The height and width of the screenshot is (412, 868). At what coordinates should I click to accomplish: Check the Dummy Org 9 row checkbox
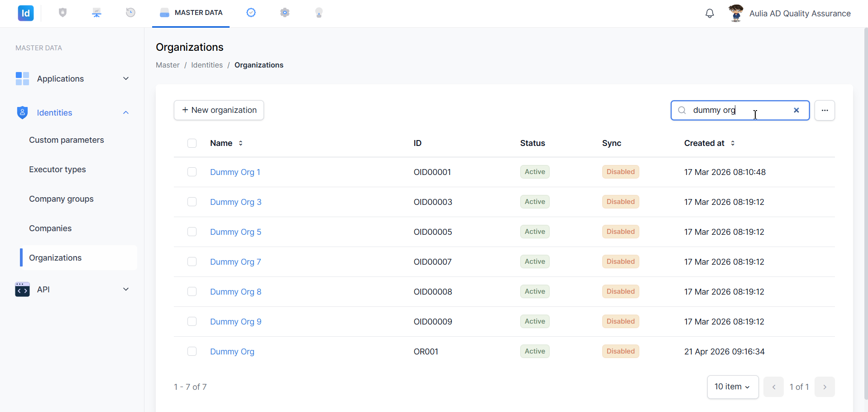[192, 321]
